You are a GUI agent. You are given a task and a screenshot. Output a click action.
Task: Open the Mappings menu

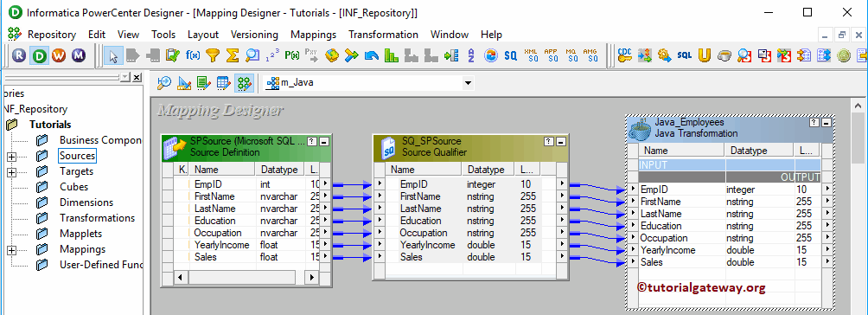313,35
